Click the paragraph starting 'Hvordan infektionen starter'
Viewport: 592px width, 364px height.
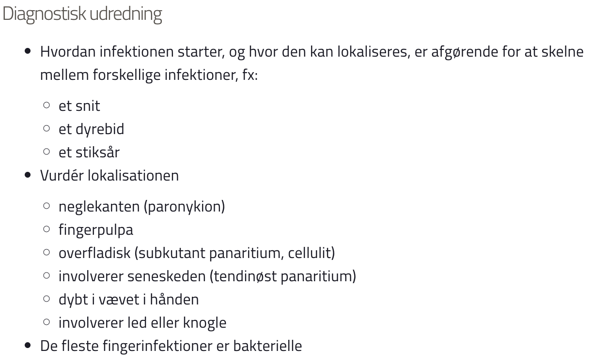[x=312, y=63]
